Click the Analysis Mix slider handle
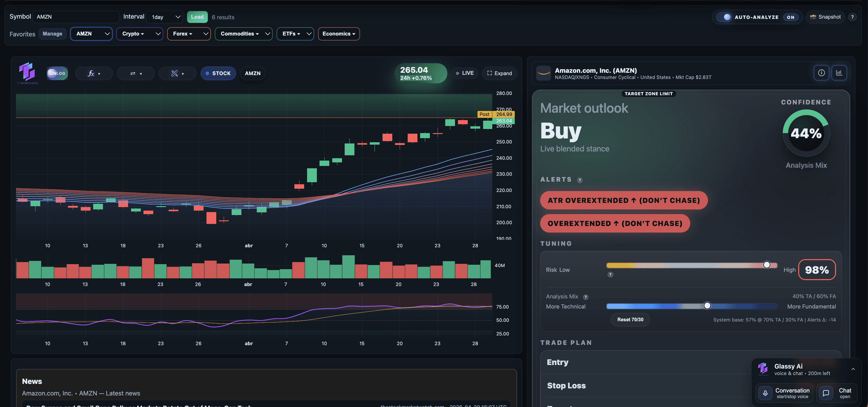 (707, 306)
